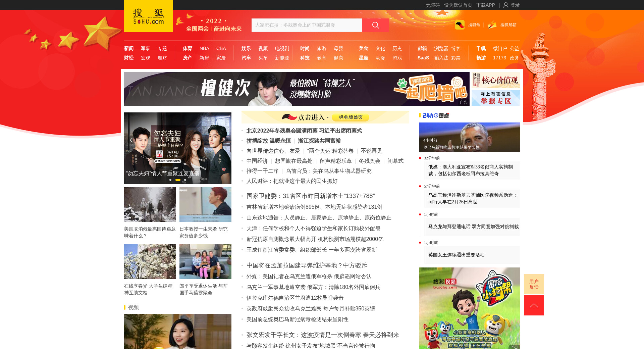
Task: Open hot item 马克龙与拜登通电话
Action: click(474, 227)
